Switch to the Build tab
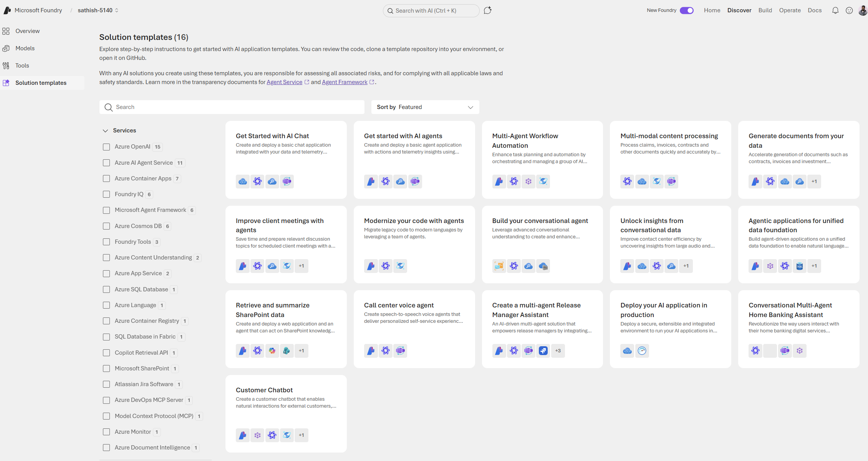 click(765, 10)
